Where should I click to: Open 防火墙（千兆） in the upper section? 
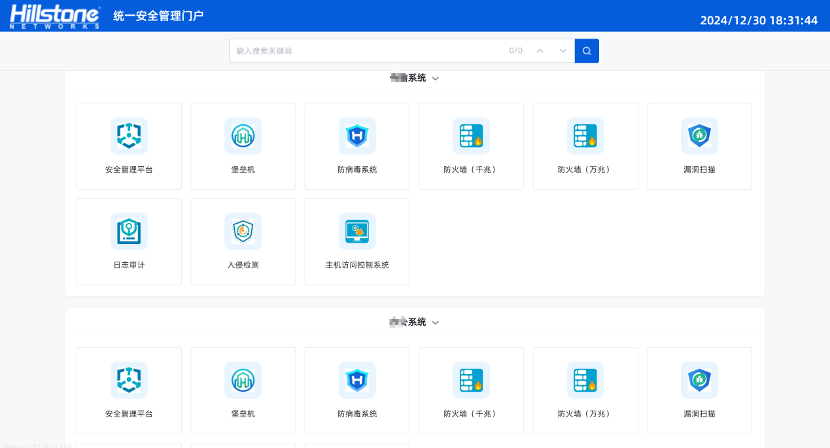[471, 135]
